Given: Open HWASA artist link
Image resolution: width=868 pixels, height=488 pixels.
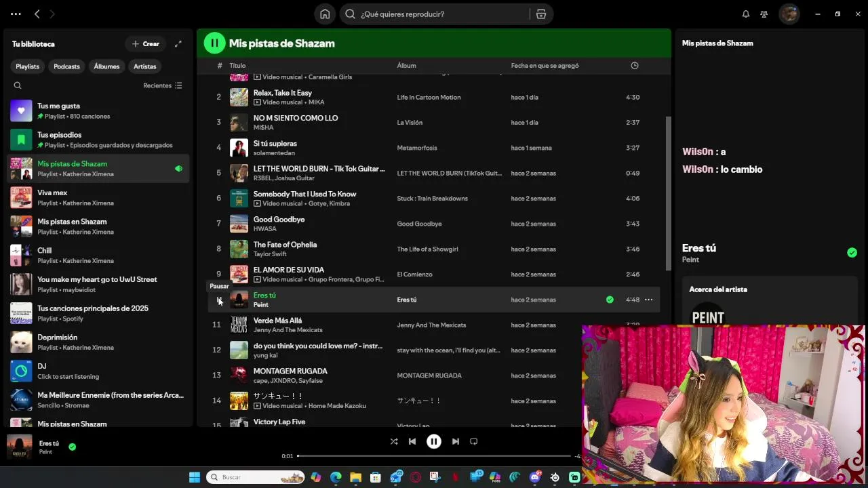Looking at the screenshot, I should [264, 229].
